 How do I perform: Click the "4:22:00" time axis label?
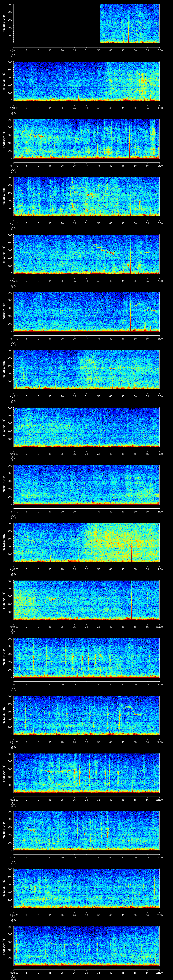click(x=14, y=799)
